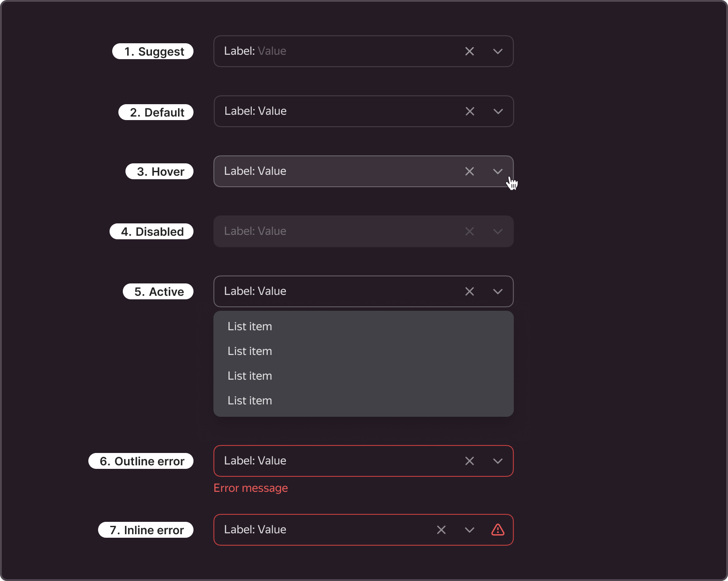Collapse the Active dropdown with its chevron
Viewport: 728px width, 581px height.
498,292
